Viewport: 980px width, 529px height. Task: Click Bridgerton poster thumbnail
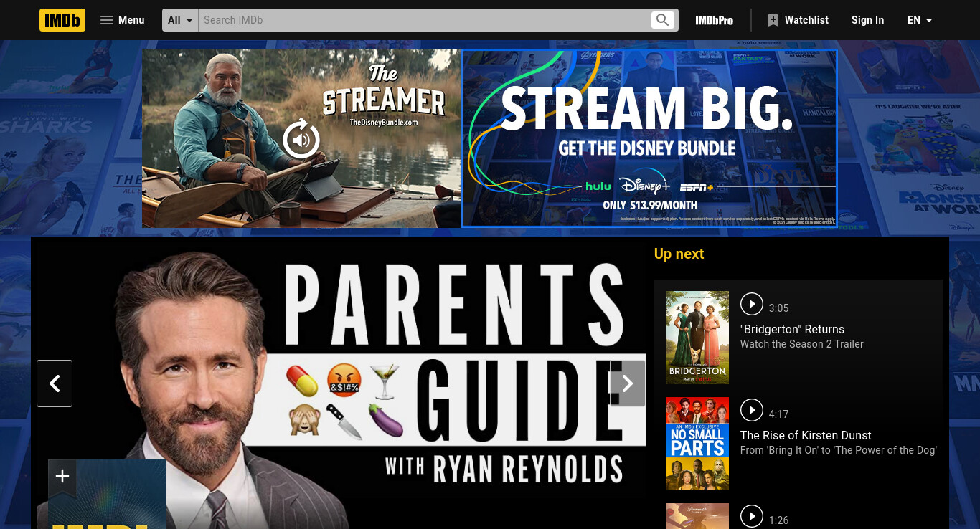697,338
